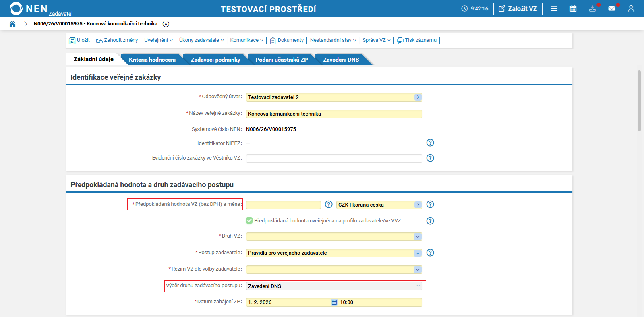Select the Základní údaje tab
Image resolution: width=644 pixels, height=317 pixels.
pos(93,59)
